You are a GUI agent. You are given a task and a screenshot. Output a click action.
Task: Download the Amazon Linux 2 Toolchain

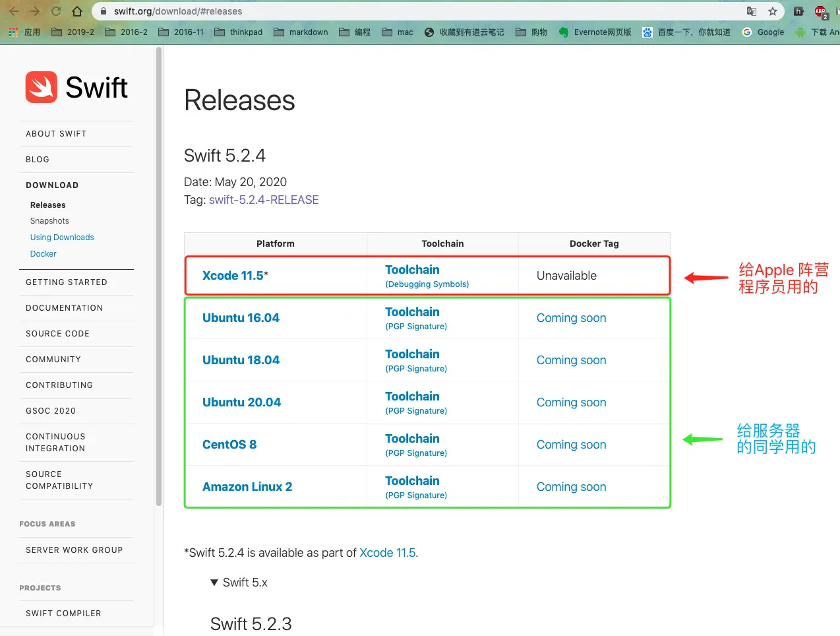pos(412,481)
